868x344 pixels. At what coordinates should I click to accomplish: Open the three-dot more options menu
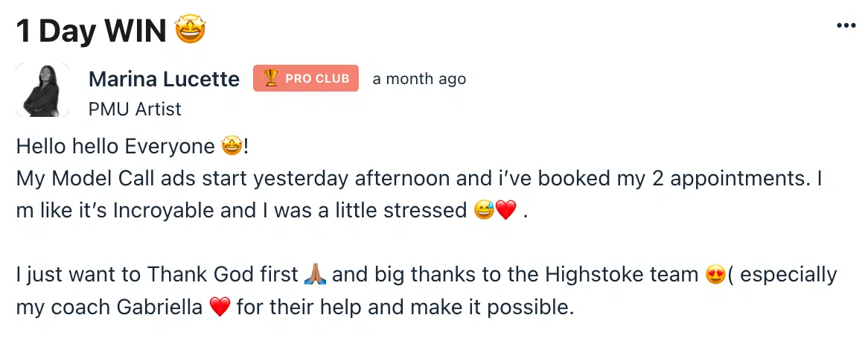[x=846, y=25]
